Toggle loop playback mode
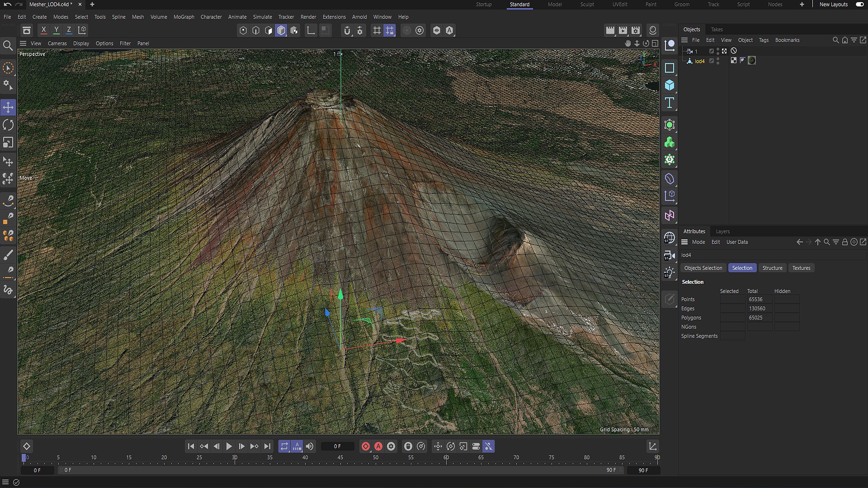This screenshot has height=488, width=868. pyautogui.click(x=284, y=446)
